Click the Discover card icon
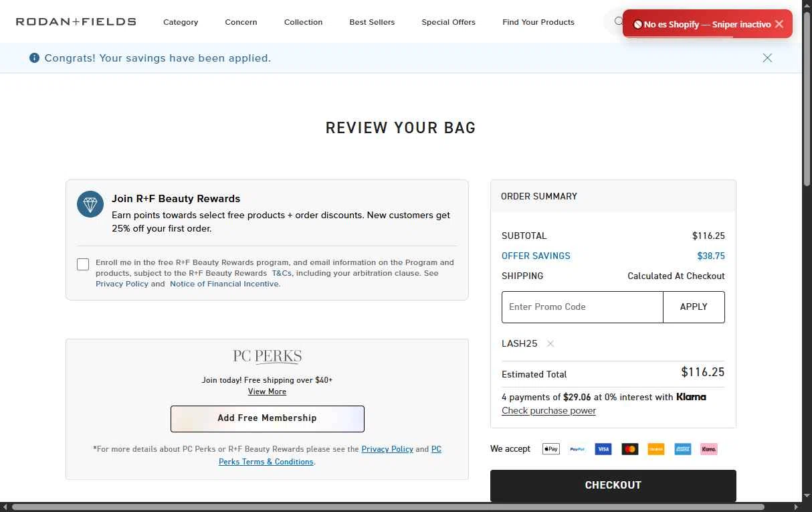The height and width of the screenshot is (512, 812). [x=656, y=449]
